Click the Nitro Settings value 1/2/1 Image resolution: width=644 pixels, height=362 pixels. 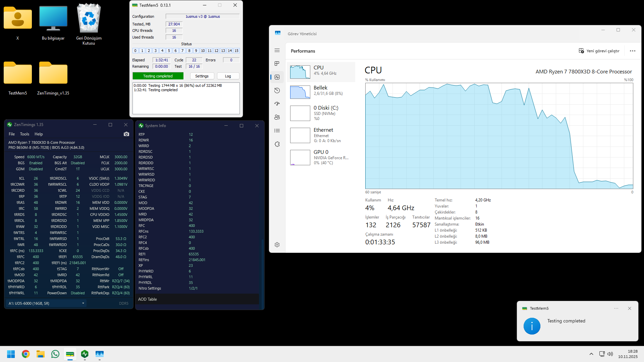193,288
